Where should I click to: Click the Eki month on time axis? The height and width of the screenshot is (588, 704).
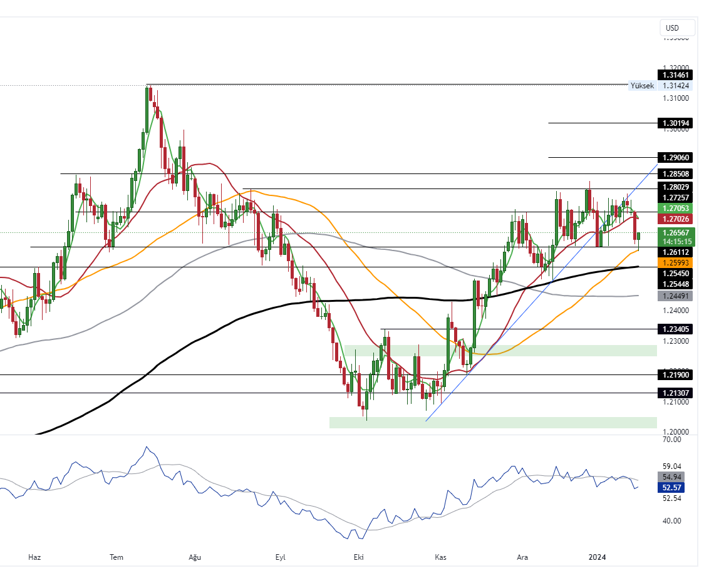[359, 557]
